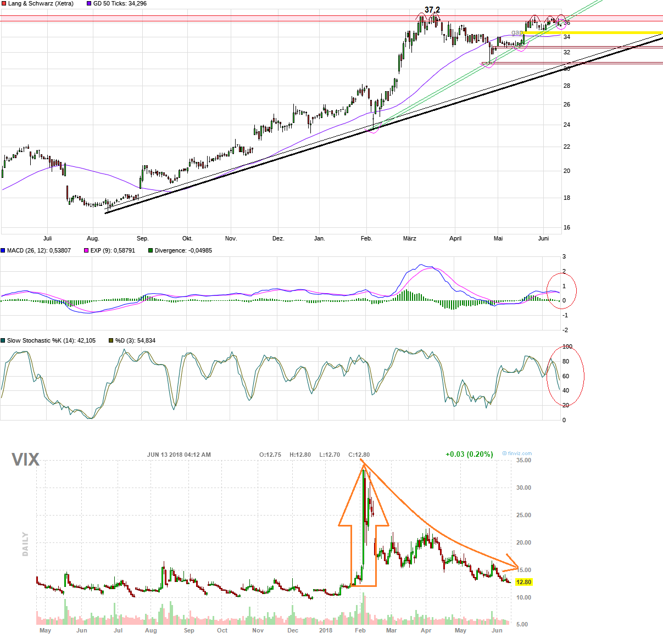Click the 'L:12.70' low value
The height and width of the screenshot is (644, 663).
coord(330,455)
